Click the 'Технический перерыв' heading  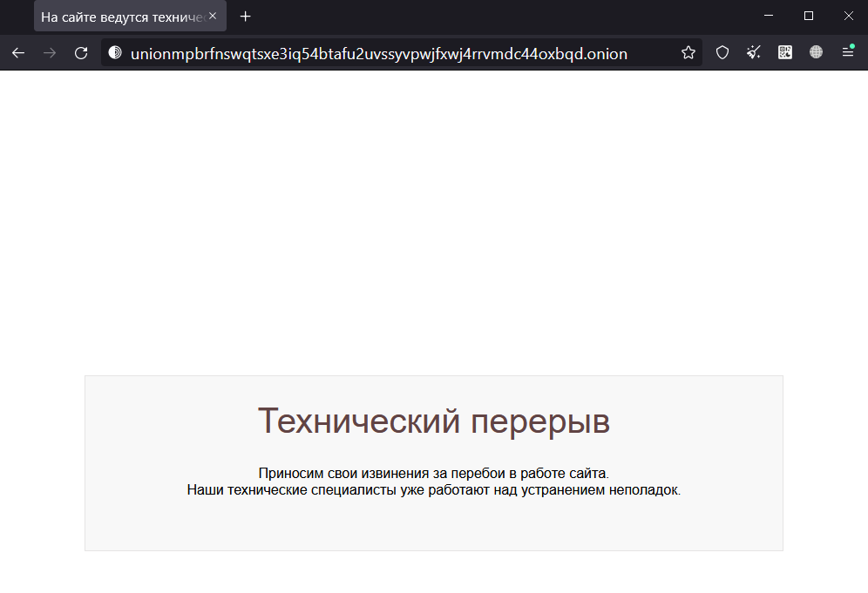[x=434, y=421]
